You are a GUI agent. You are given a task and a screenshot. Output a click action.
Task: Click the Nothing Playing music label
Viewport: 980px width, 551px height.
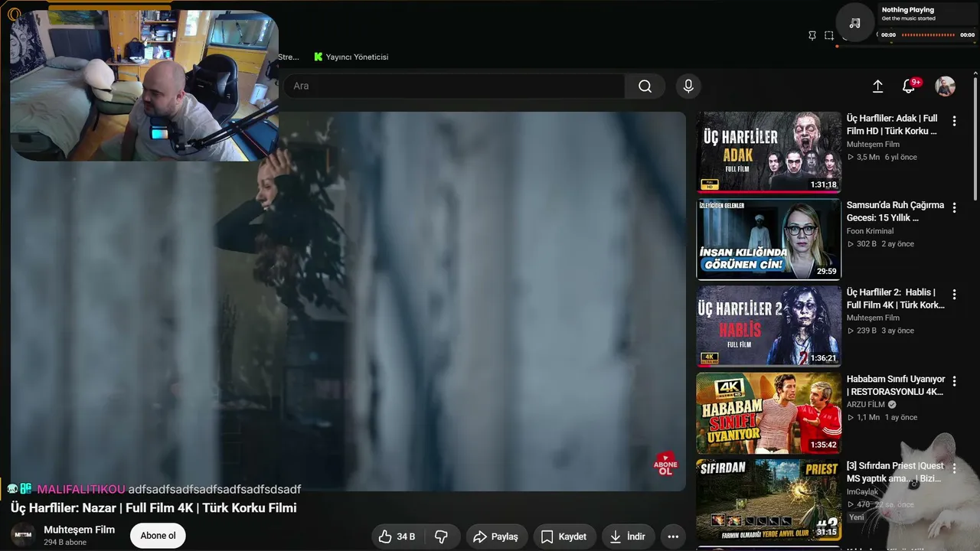(908, 10)
